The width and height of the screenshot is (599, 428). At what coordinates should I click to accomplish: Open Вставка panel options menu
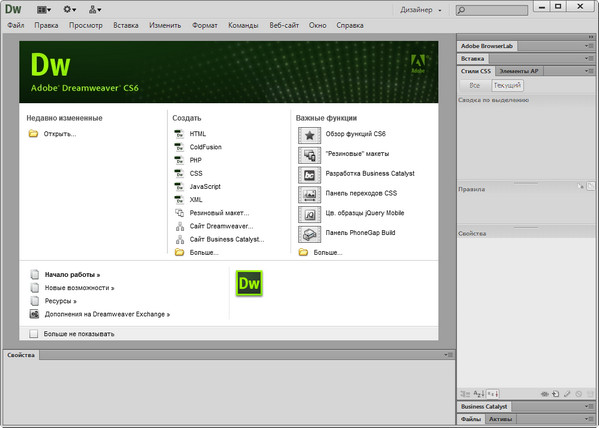click(589, 58)
